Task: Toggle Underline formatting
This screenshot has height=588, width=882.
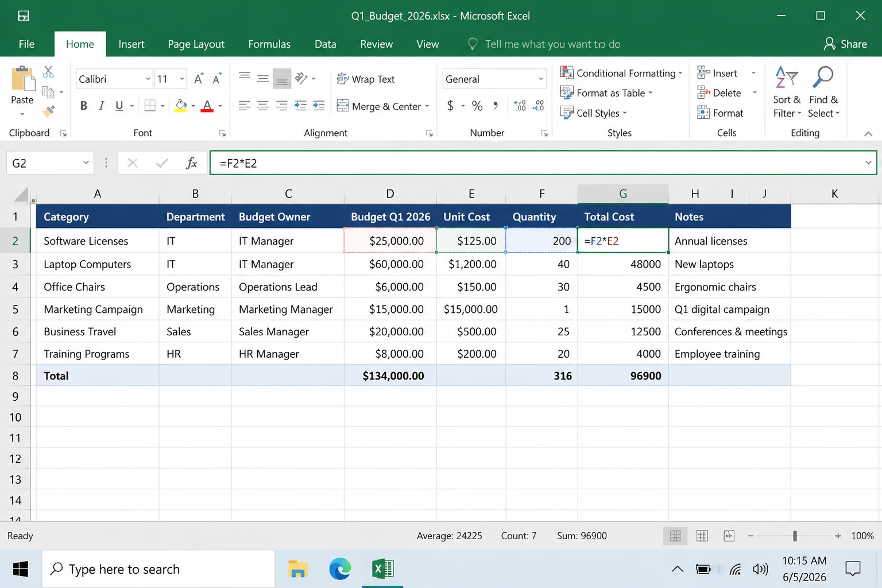Action: (119, 106)
